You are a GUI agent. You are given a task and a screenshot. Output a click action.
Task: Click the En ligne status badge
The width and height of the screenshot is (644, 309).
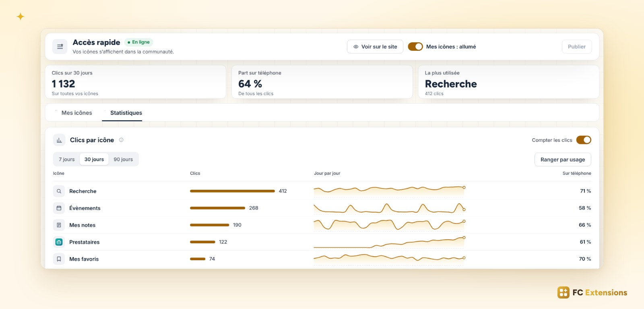[138, 42]
